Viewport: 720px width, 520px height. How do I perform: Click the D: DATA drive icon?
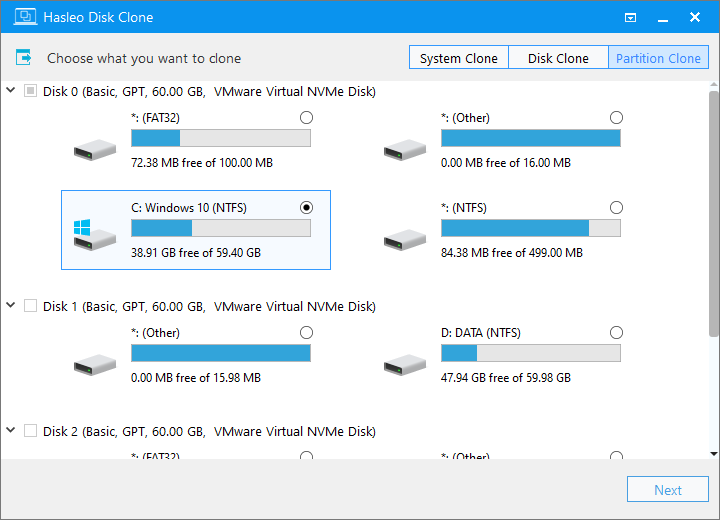pos(405,365)
